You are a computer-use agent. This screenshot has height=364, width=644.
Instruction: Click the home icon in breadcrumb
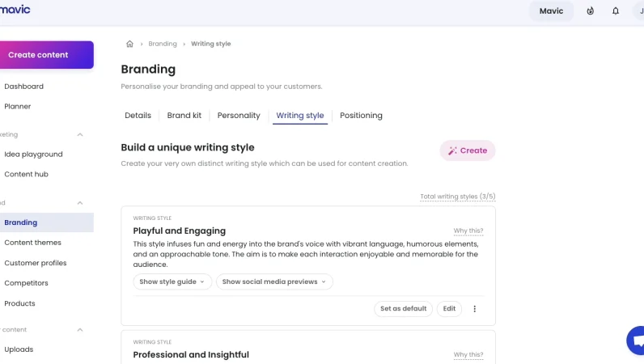pos(129,44)
